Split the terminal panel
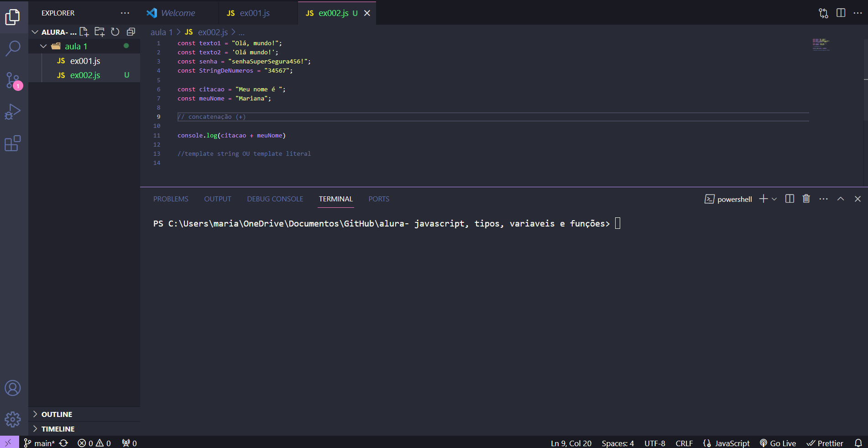The height and width of the screenshot is (448, 868). click(790, 199)
